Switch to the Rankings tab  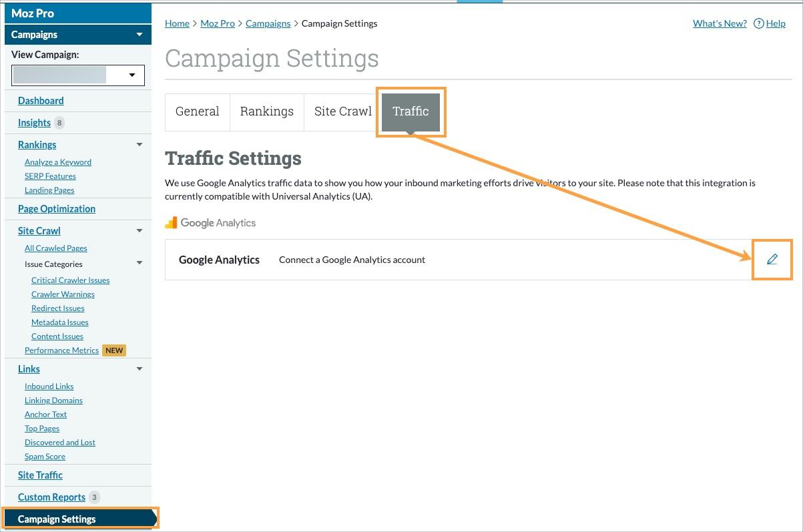[266, 111]
